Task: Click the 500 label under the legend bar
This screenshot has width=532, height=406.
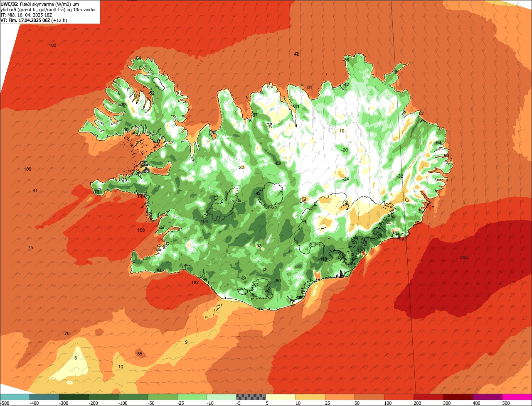Action: [506, 403]
